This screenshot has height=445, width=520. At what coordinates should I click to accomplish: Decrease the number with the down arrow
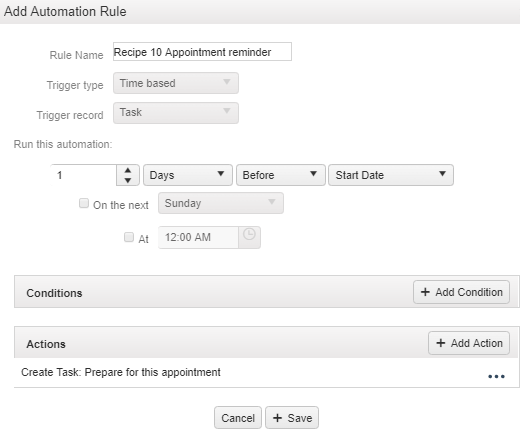click(x=128, y=180)
